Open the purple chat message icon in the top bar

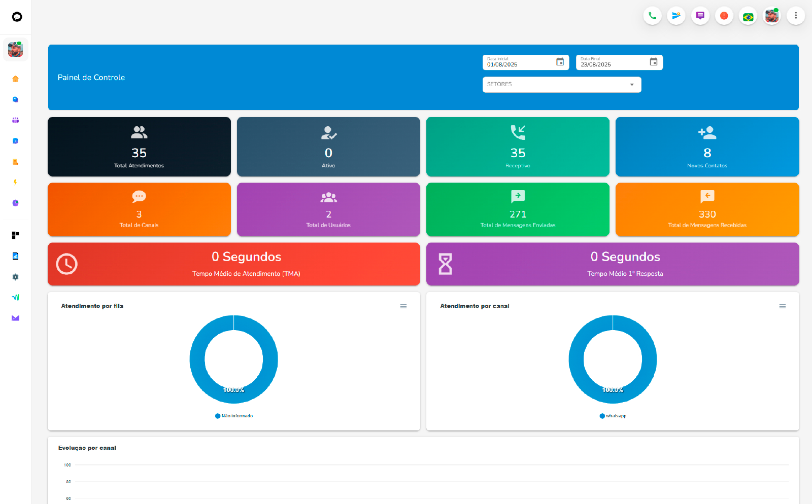(x=700, y=16)
